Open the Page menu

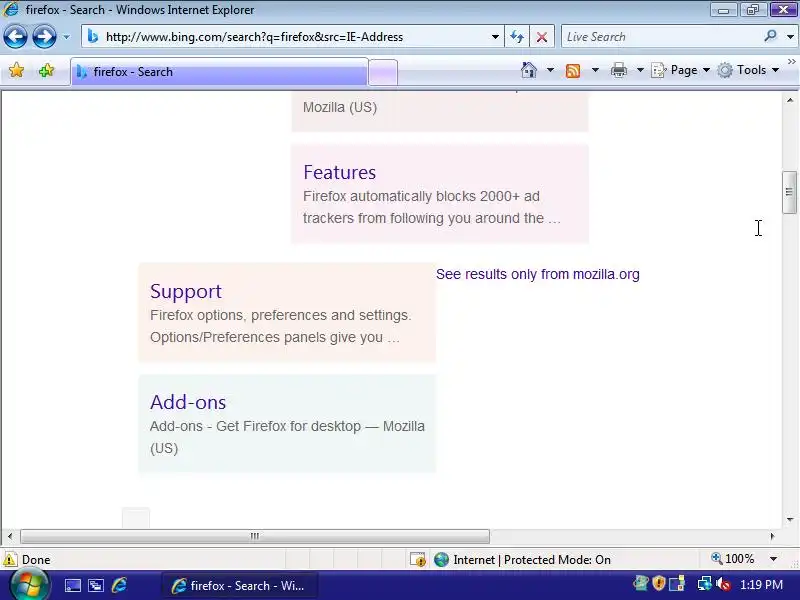point(681,70)
